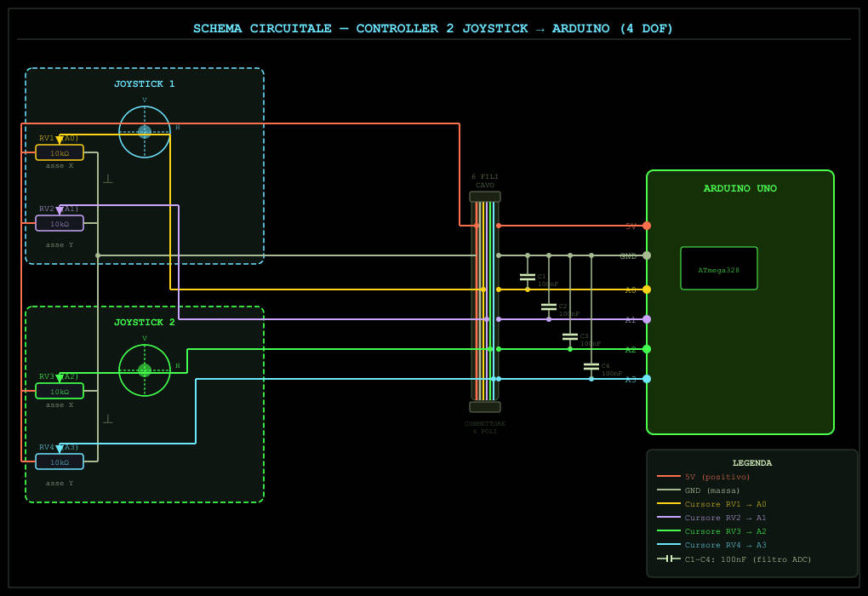Click the RV1 10kΩ potentiometer symbol
Image resolution: width=868 pixels, height=596 pixels.
coord(60,152)
